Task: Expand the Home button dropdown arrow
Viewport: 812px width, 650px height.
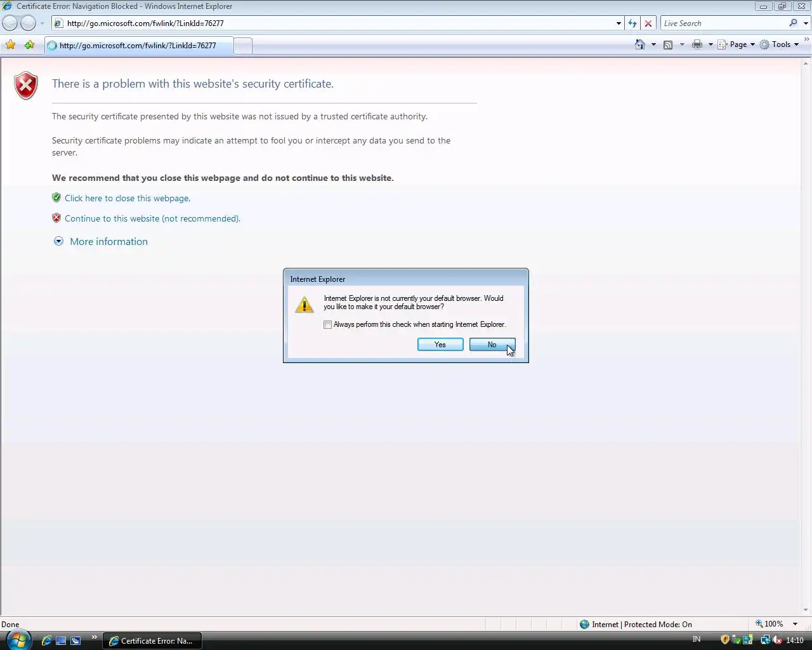Action: pos(653,44)
